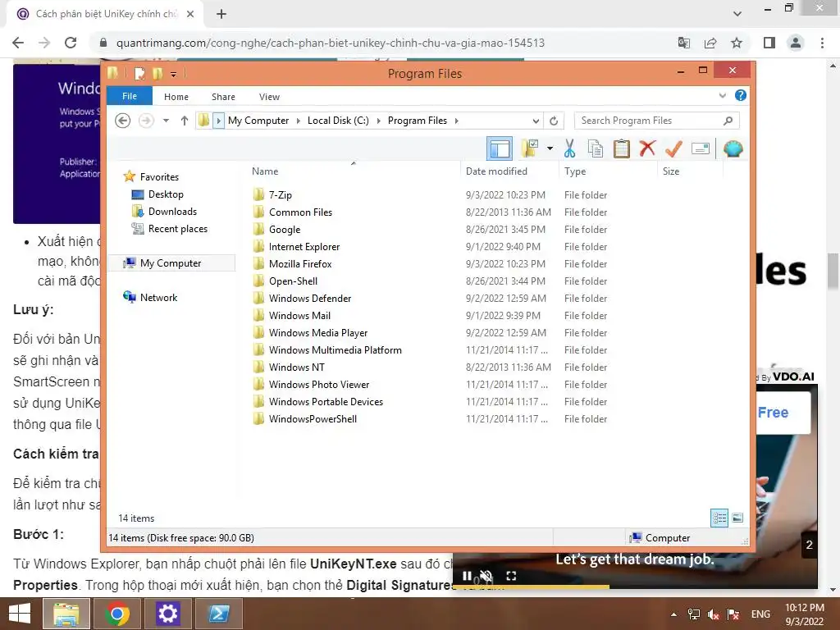Refresh the Program Files folder
This screenshot has height=630, width=840.
tap(554, 121)
